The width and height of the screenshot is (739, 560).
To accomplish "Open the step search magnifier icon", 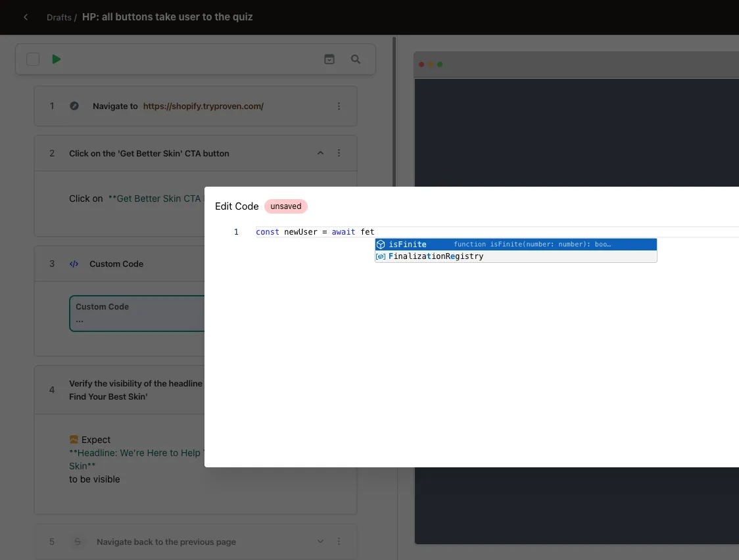I will [356, 59].
